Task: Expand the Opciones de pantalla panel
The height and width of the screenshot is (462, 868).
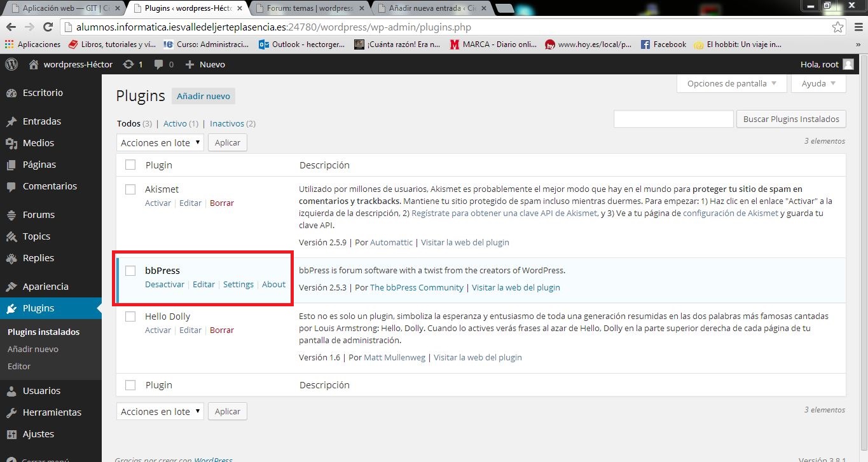Action: coord(731,83)
